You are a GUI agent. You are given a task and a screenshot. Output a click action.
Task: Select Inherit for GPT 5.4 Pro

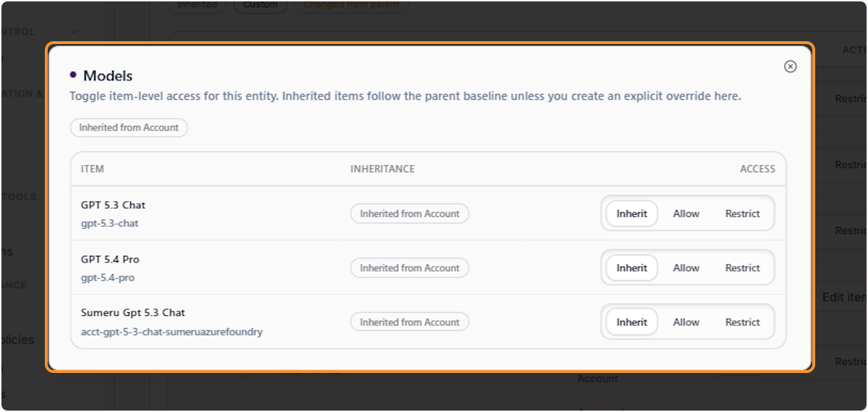coord(631,268)
